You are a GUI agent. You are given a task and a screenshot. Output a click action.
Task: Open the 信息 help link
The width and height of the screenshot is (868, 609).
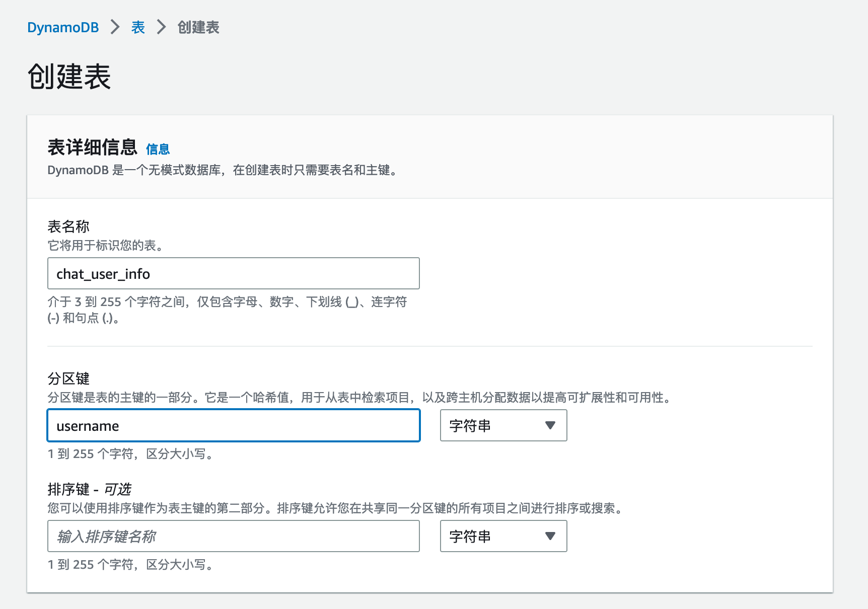[x=158, y=149]
